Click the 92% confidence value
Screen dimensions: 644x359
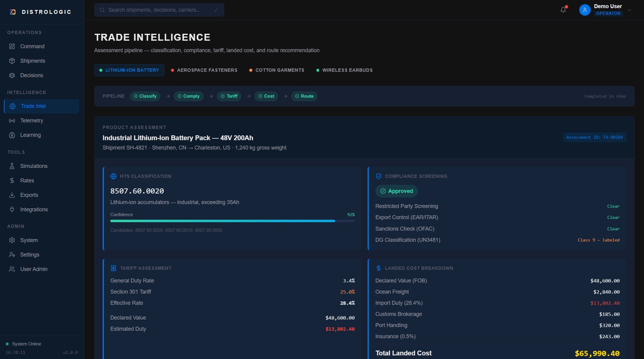[x=351, y=215]
